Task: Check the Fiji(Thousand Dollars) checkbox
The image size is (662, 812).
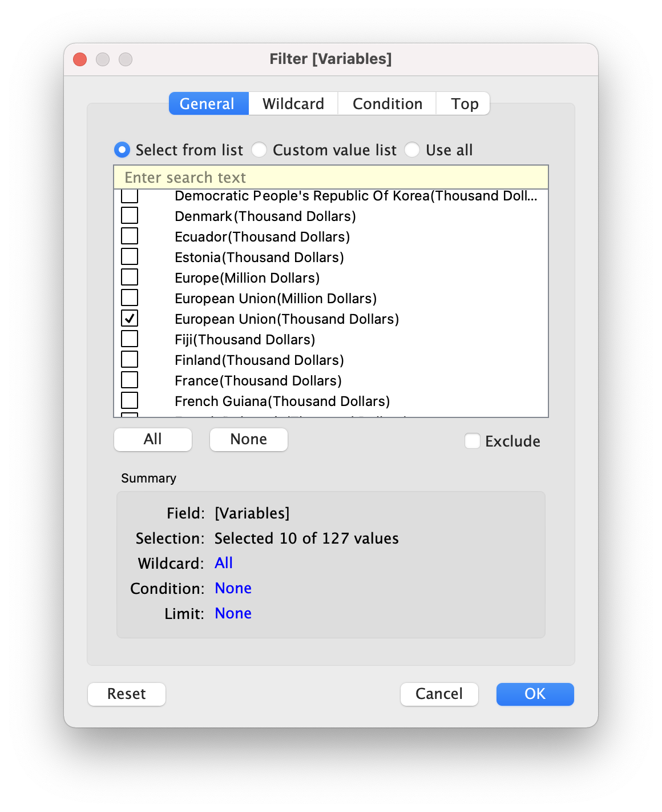Action: tap(130, 339)
